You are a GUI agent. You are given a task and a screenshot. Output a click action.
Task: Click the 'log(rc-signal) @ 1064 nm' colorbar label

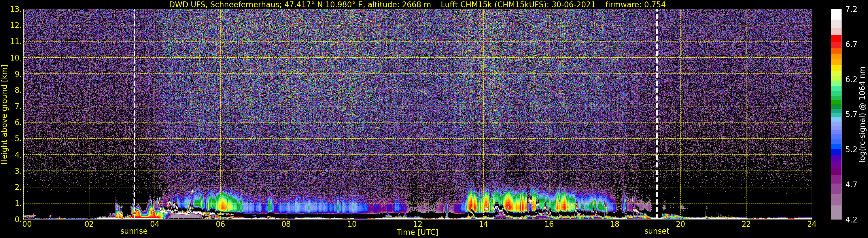[862, 114]
